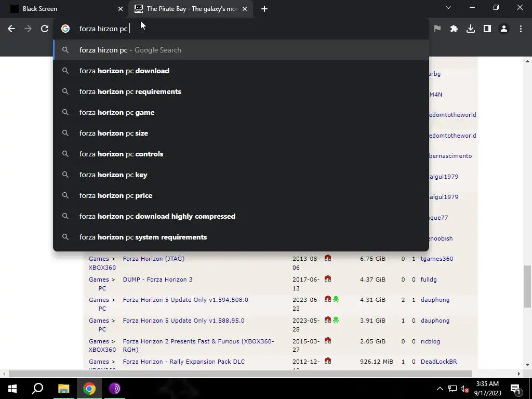The width and height of the screenshot is (532, 399).
Task: Choose 'forza horizon pc download highly compressed'
Action: pos(241,216)
